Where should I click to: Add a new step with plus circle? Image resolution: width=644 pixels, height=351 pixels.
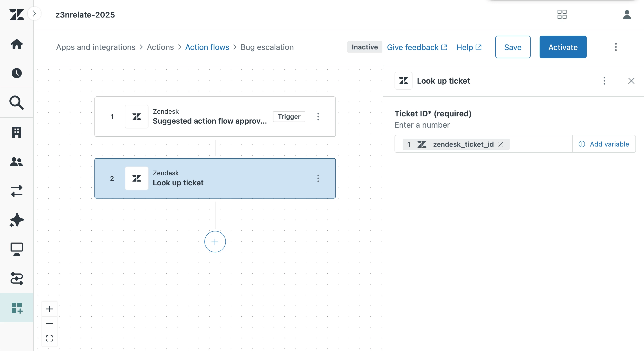point(215,242)
